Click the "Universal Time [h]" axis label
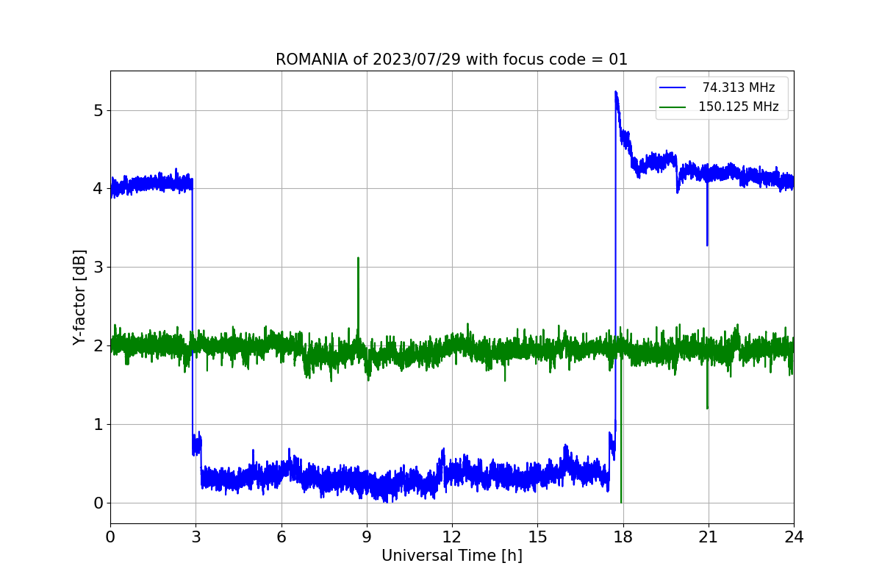The image size is (882, 588). (452, 556)
